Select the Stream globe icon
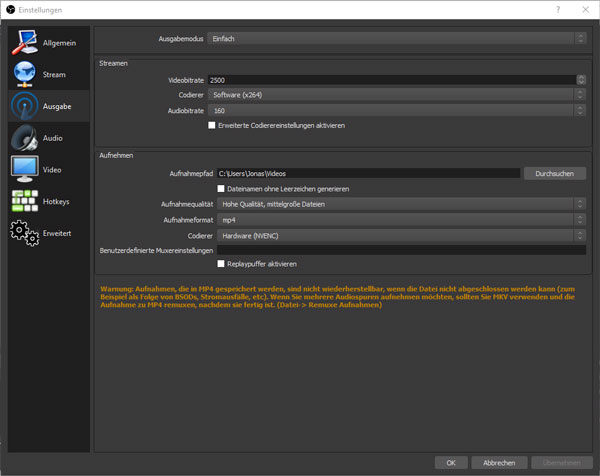The height and width of the screenshot is (476, 600). tap(25, 74)
